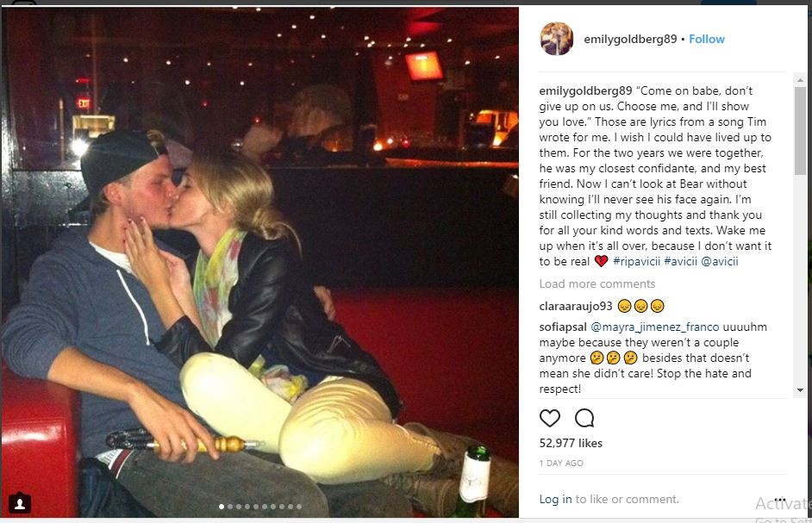Expand Load more comments
This screenshot has width=812, height=523.
pos(597,283)
